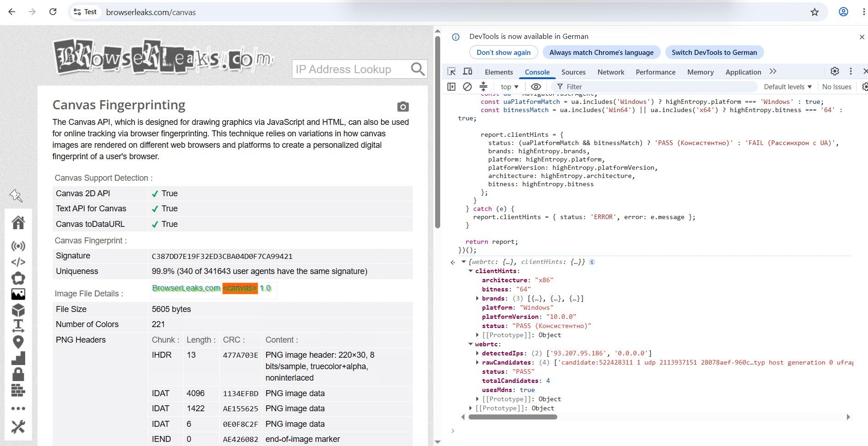Click the pin icon above the sidebar
Image resolution: width=868 pixels, height=446 pixels.
click(x=16, y=196)
